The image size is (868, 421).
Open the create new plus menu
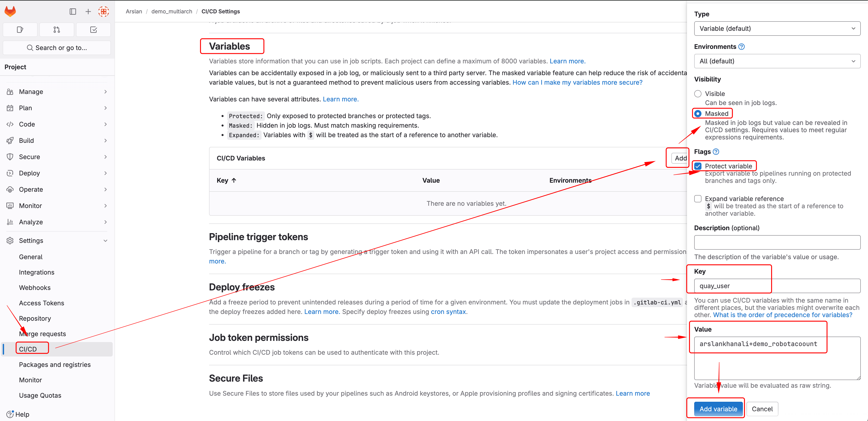[88, 12]
